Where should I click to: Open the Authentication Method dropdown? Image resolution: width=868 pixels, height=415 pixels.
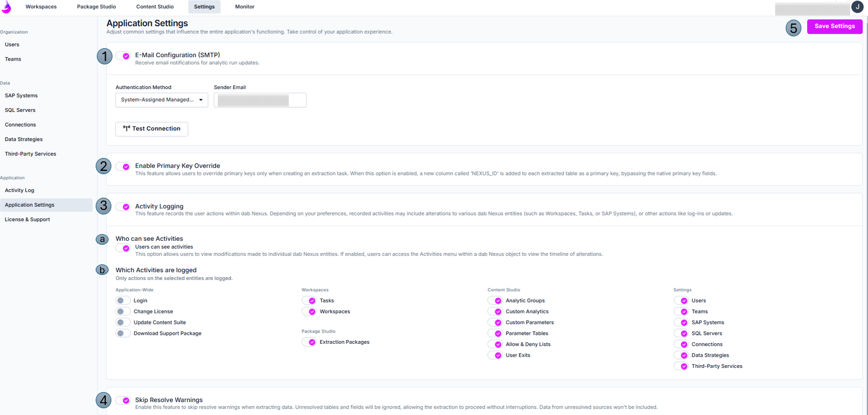pyautogui.click(x=162, y=100)
